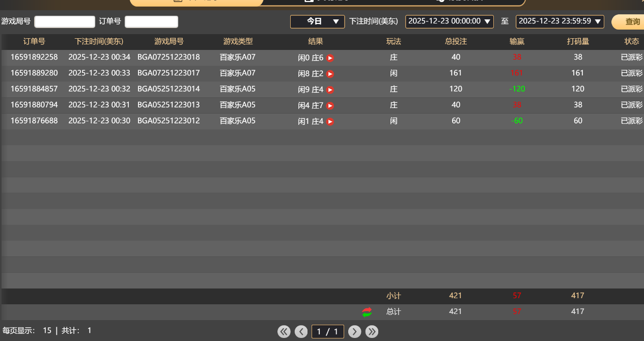Click the 输赢 column header
The height and width of the screenshot is (341, 644).
tap(517, 42)
